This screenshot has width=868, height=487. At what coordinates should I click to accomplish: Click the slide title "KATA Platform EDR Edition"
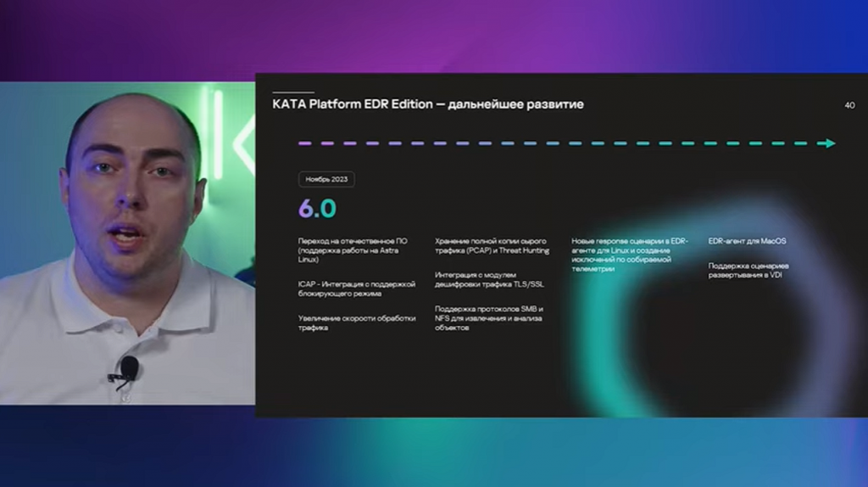427,104
